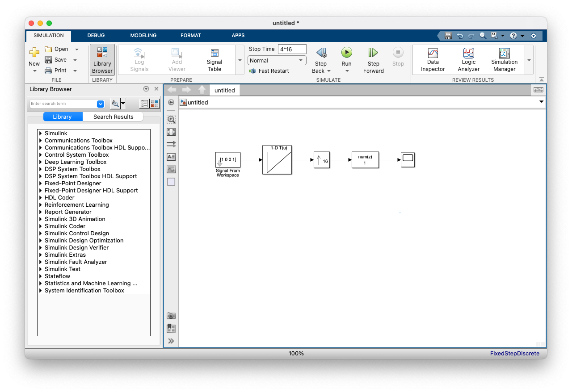Expand the DSP System Toolbox node
The height and width of the screenshot is (392, 572).
[41, 169]
